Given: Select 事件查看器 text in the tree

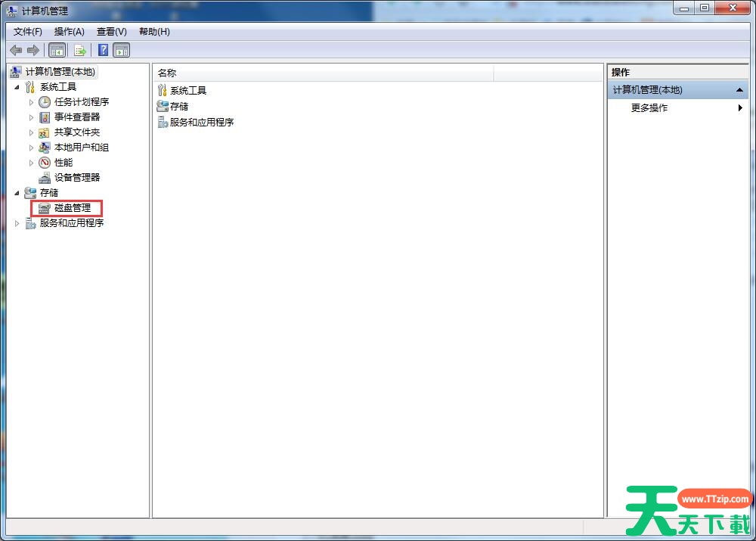Looking at the screenshot, I should coord(76,117).
